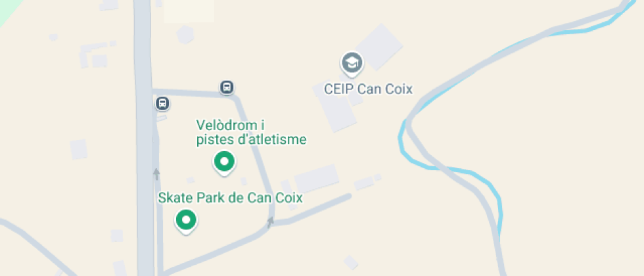Click the one-way arrow on the lane beside the main road
This screenshot has width=644, height=276.
point(156,173)
